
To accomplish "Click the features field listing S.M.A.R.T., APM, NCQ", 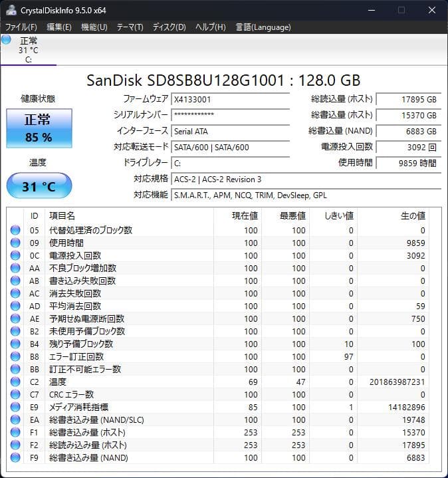I will pyautogui.click(x=306, y=195).
